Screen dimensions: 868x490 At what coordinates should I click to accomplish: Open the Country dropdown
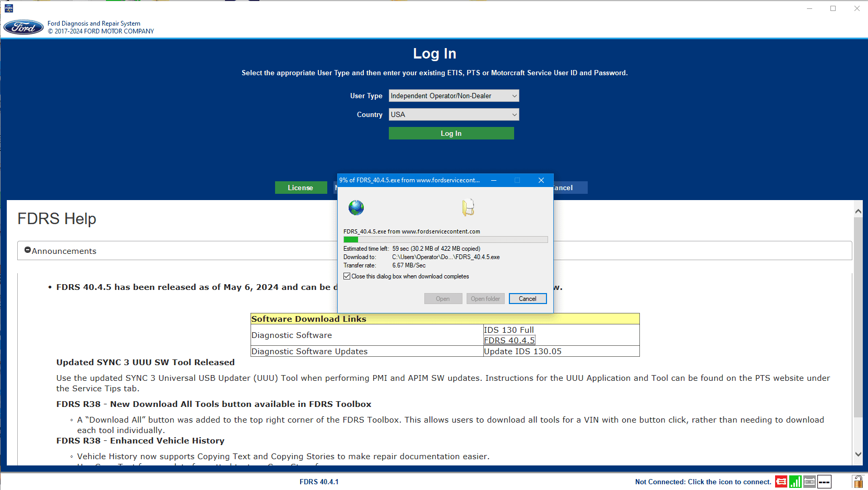click(454, 114)
